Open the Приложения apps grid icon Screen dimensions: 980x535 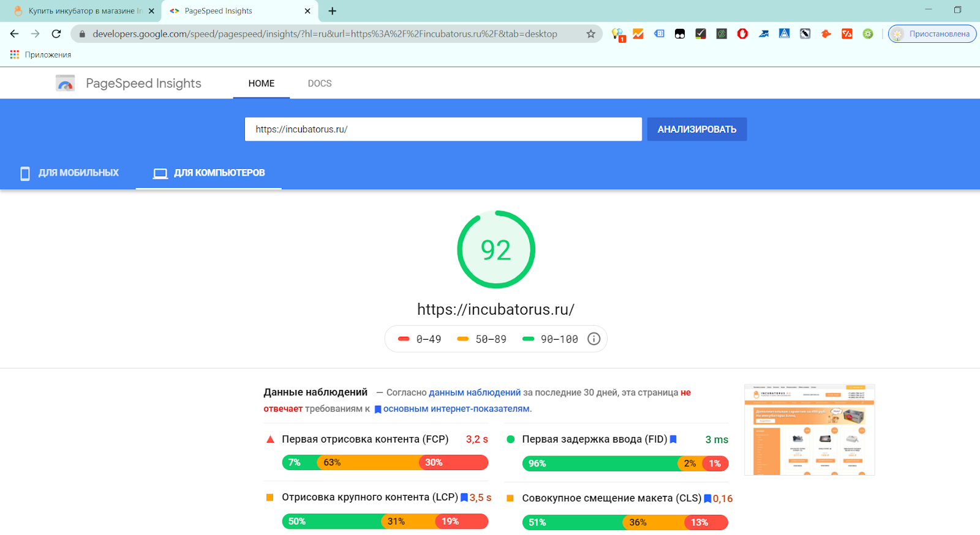tap(15, 54)
